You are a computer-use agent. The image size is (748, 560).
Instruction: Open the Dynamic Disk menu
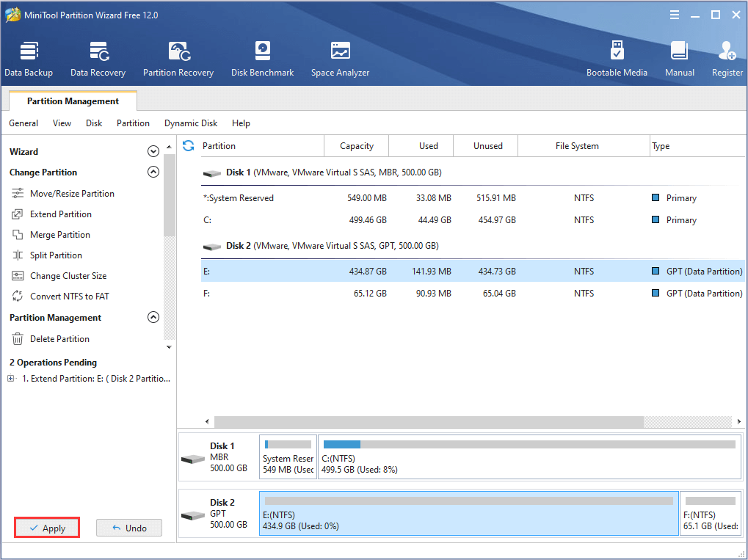tap(191, 123)
